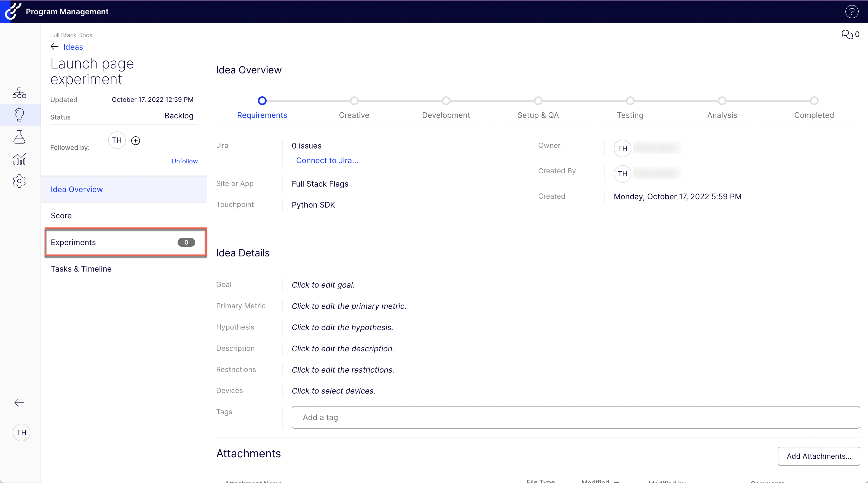Open the flask Experiments sidebar icon
The height and width of the screenshot is (483, 868).
19,137
